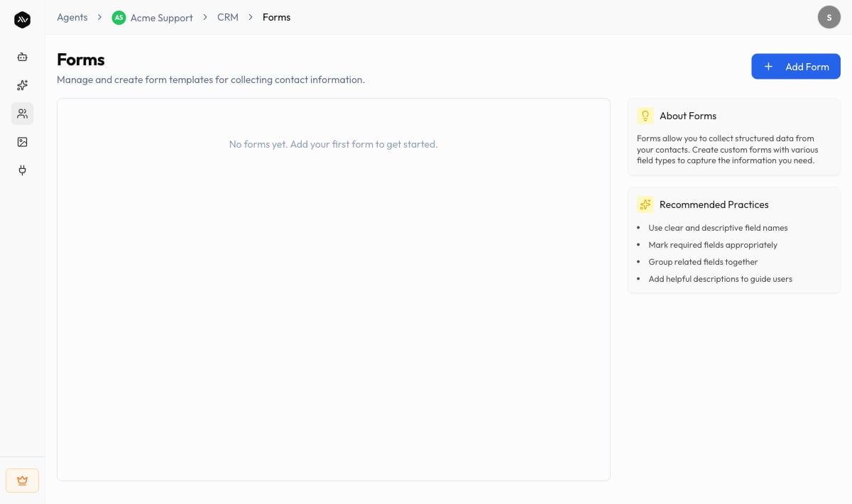Viewport: 852px width, 504px height.
Task: Open the image gallery sidebar icon
Action: [x=22, y=142]
